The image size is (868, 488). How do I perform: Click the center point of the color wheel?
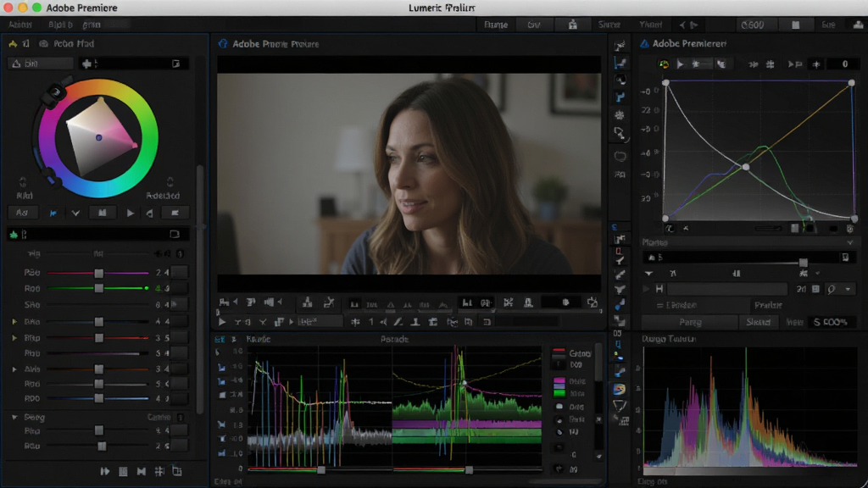tap(99, 137)
